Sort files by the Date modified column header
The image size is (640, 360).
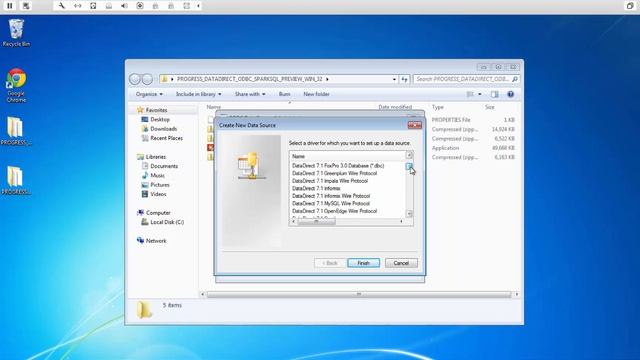pos(395,107)
